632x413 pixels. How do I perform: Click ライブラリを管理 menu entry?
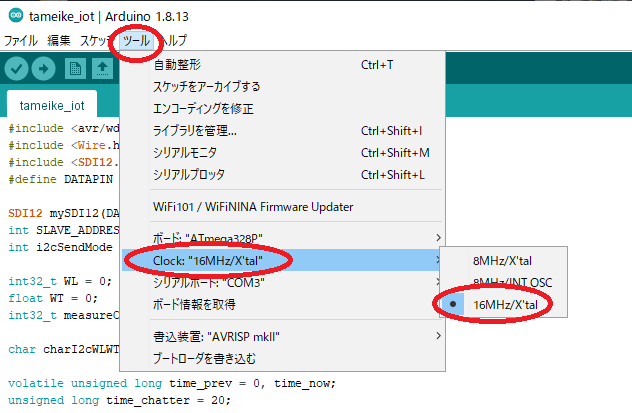click(194, 130)
